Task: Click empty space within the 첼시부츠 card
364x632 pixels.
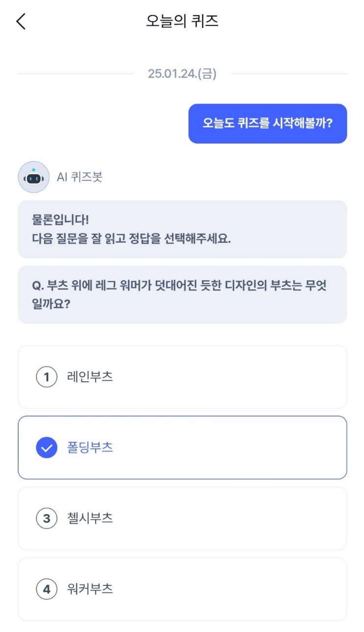Action: click(235, 518)
